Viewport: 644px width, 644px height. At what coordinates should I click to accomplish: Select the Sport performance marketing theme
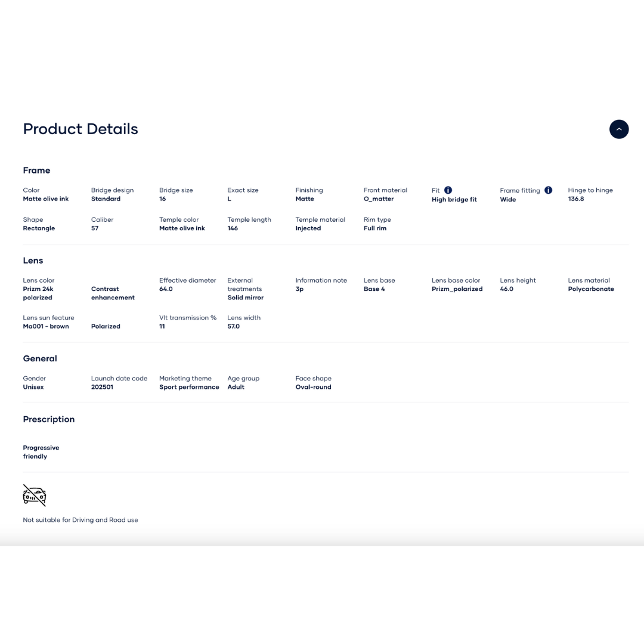189,387
